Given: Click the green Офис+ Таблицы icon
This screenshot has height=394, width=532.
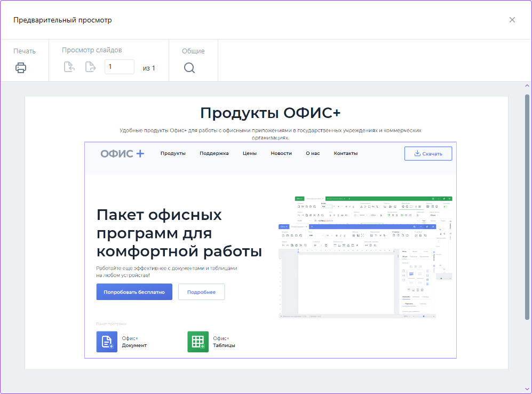Looking at the screenshot, I should click(198, 342).
